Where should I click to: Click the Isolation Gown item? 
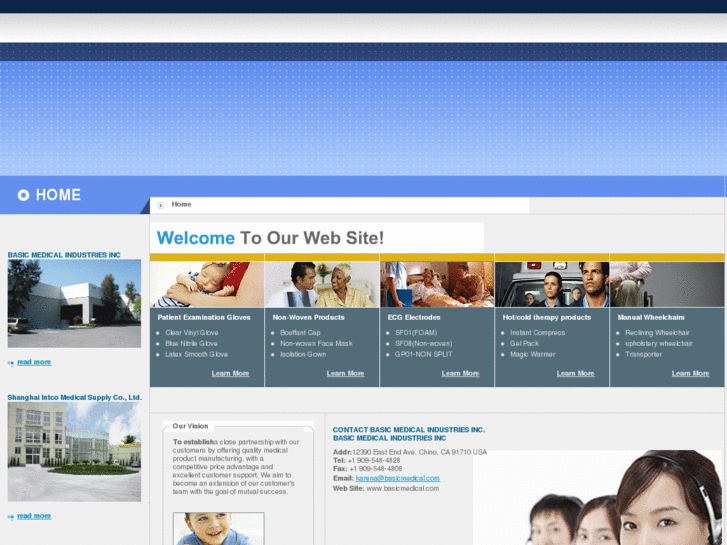coord(303,354)
